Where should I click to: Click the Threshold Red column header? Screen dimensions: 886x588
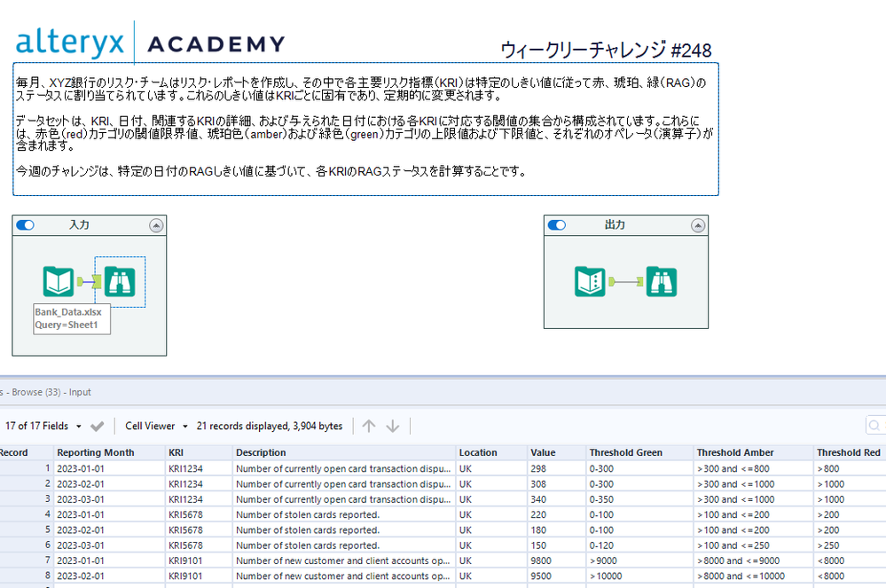[x=850, y=452]
